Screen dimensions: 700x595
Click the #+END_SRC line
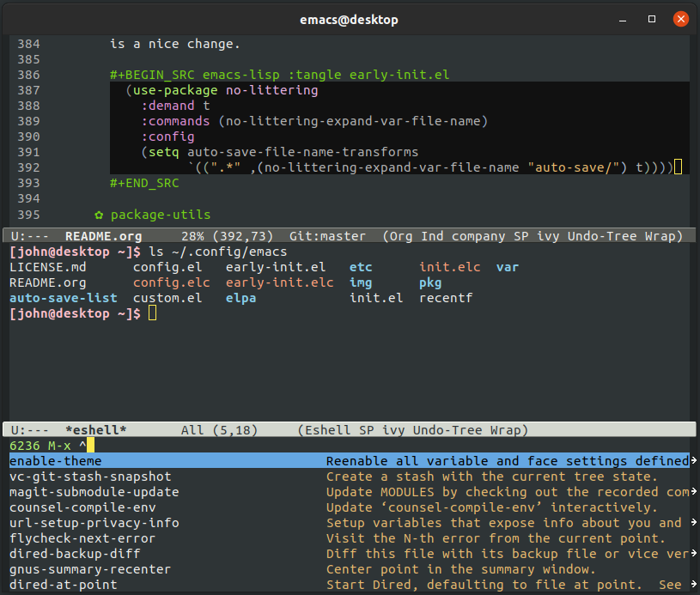tap(144, 183)
